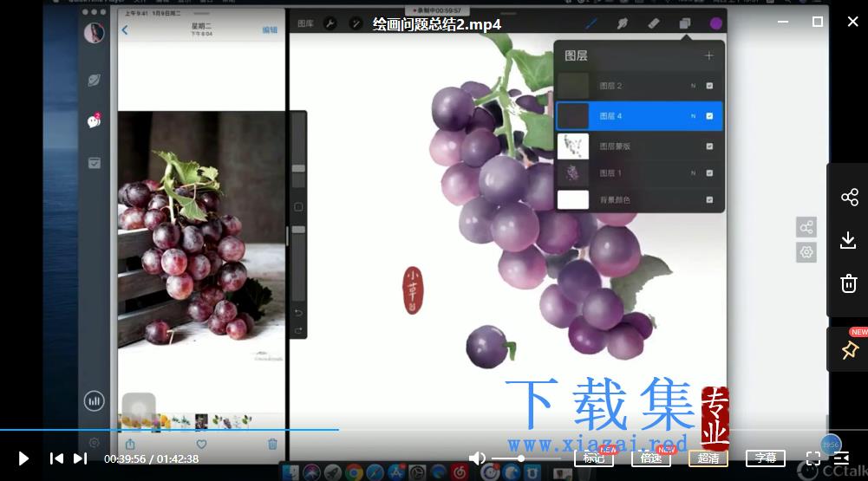Click 编辑 in the photo viewer

(x=270, y=29)
